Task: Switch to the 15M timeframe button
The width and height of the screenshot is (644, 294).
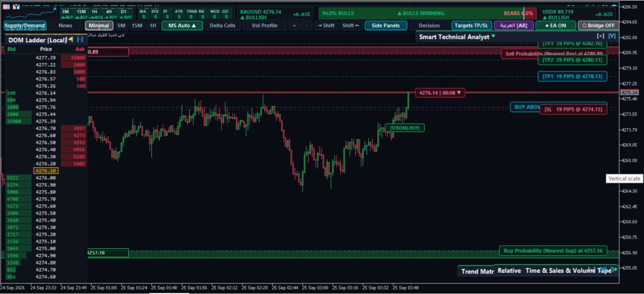Action: click(x=137, y=26)
